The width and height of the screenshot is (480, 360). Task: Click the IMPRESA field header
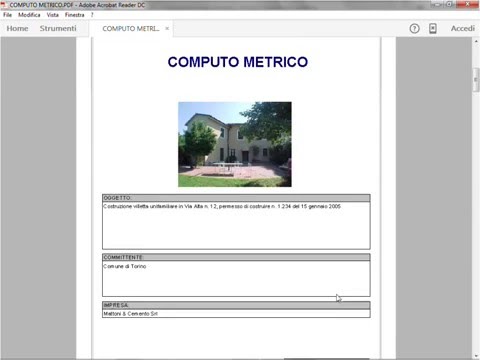coord(236,305)
